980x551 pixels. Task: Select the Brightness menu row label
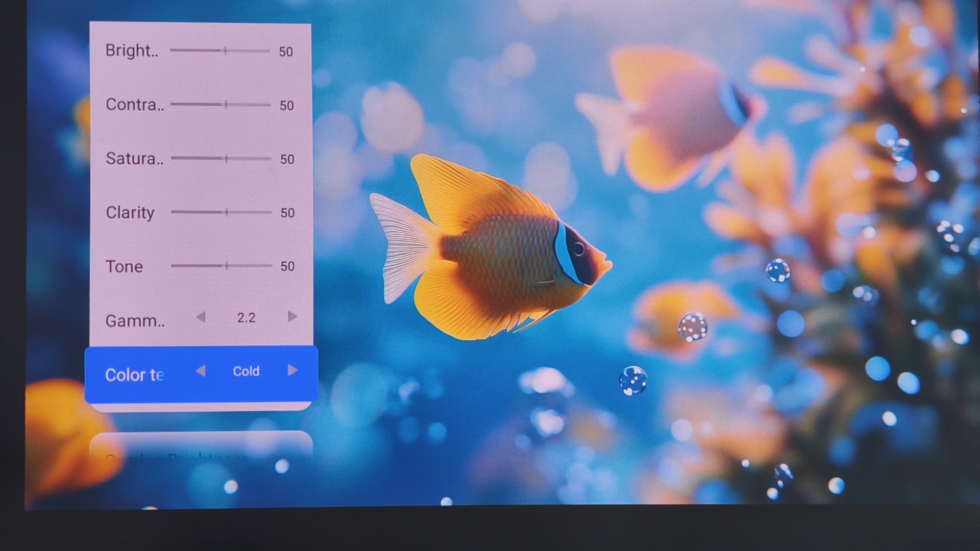pyautogui.click(x=132, y=51)
